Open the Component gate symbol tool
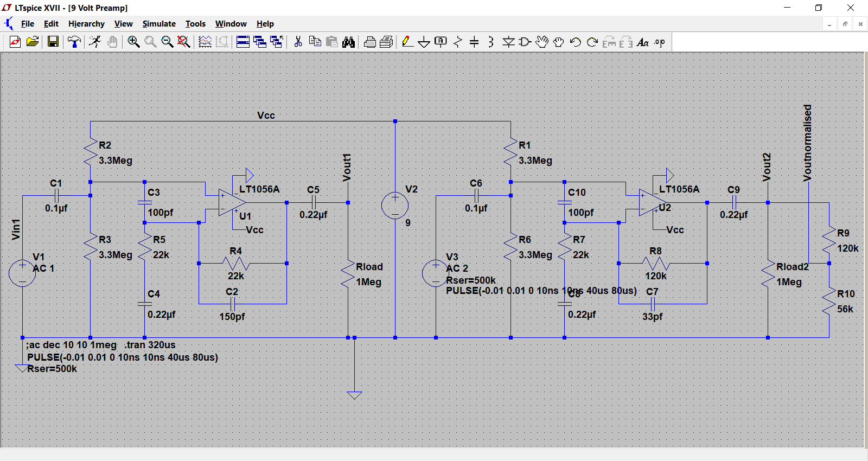The image size is (868, 461). click(525, 42)
